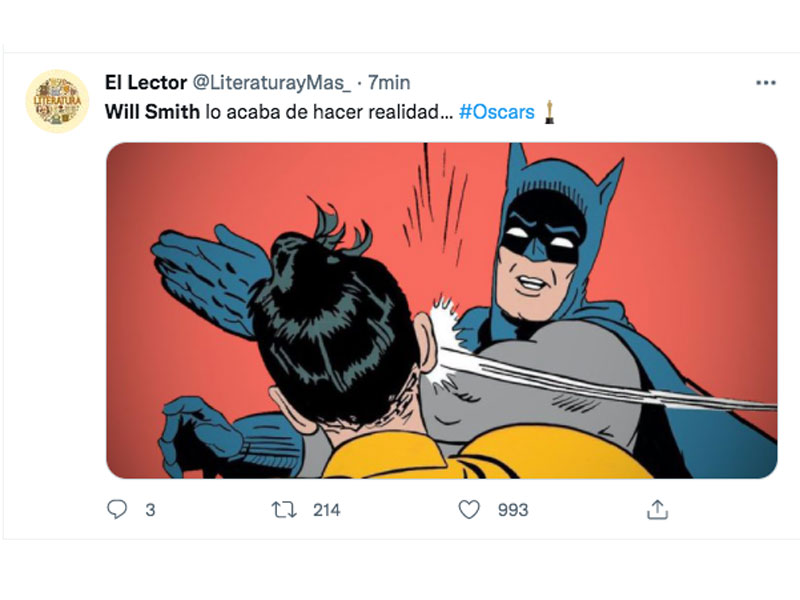Open the @LiteraturayMas_ handle
This screenshot has height=600, width=800.
click(x=271, y=82)
